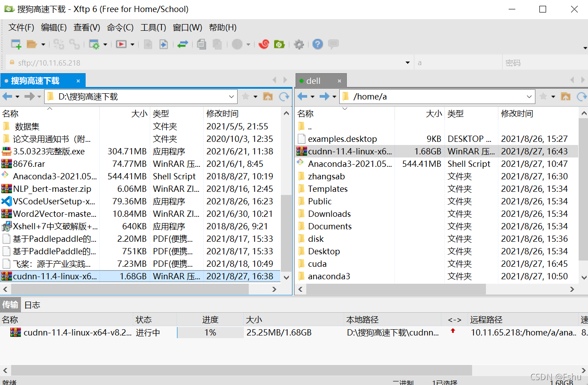Click the Open Session folder icon
Image resolution: width=588 pixels, height=385 pixels.
point(32,44)
